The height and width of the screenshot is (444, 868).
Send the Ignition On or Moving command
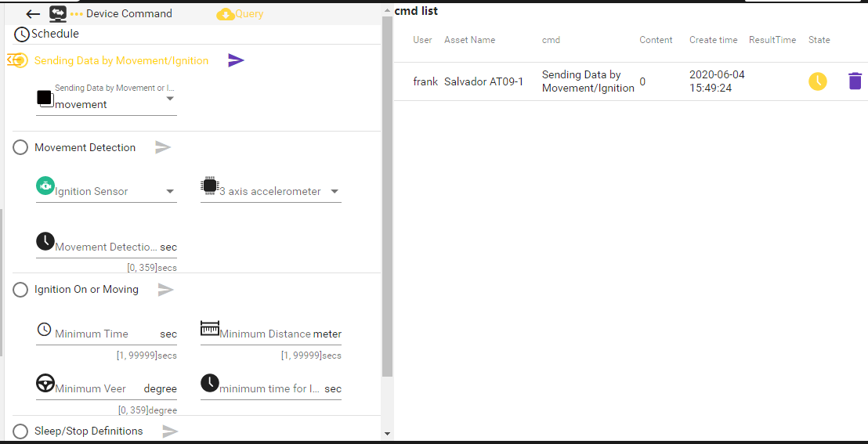tap(166, 290)
